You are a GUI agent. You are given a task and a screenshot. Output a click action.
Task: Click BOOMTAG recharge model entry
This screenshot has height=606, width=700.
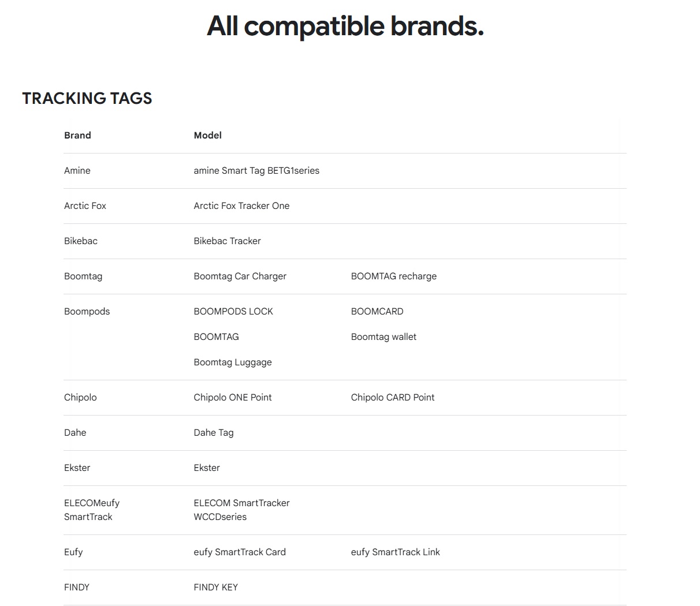[x=394, y=276]
